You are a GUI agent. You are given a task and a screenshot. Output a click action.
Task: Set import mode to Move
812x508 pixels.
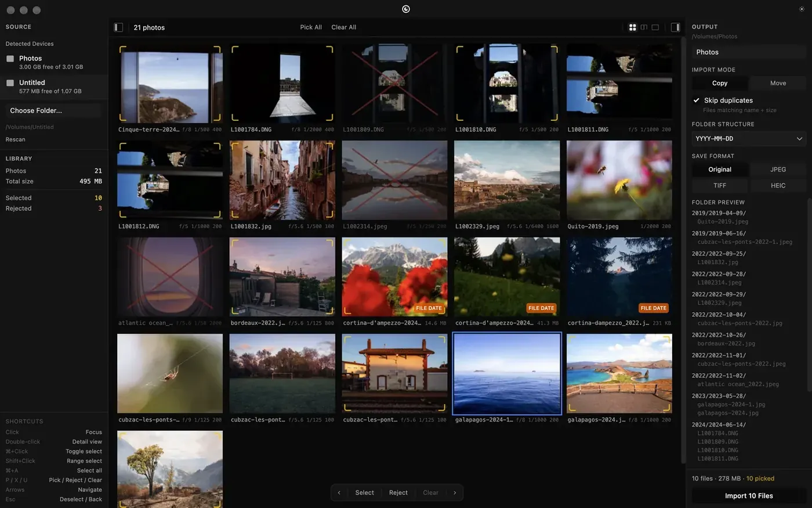778,83
